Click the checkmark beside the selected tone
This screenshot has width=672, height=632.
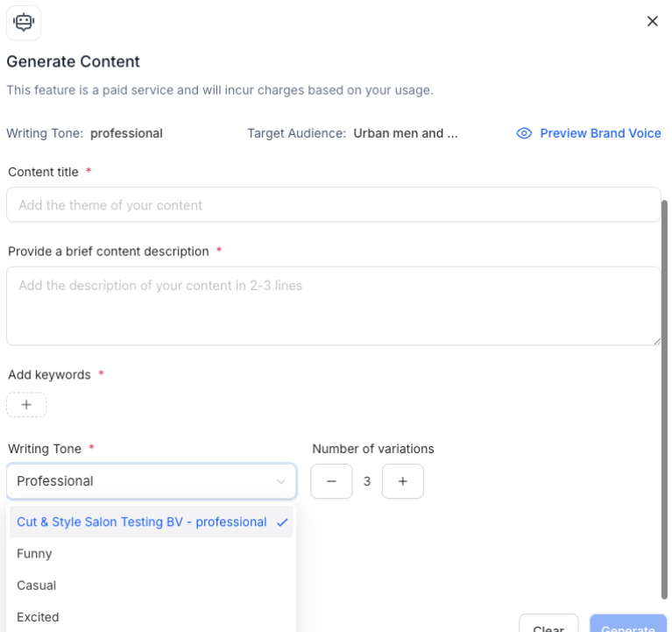coord(282,522)
